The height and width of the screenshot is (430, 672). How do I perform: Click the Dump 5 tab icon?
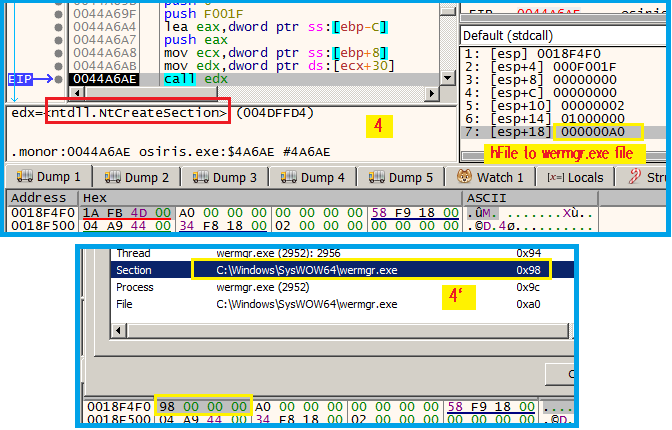pos(381,178)
